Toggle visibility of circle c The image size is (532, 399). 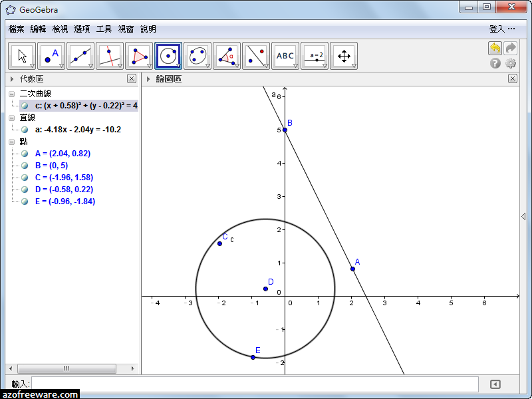click(25, 106)
